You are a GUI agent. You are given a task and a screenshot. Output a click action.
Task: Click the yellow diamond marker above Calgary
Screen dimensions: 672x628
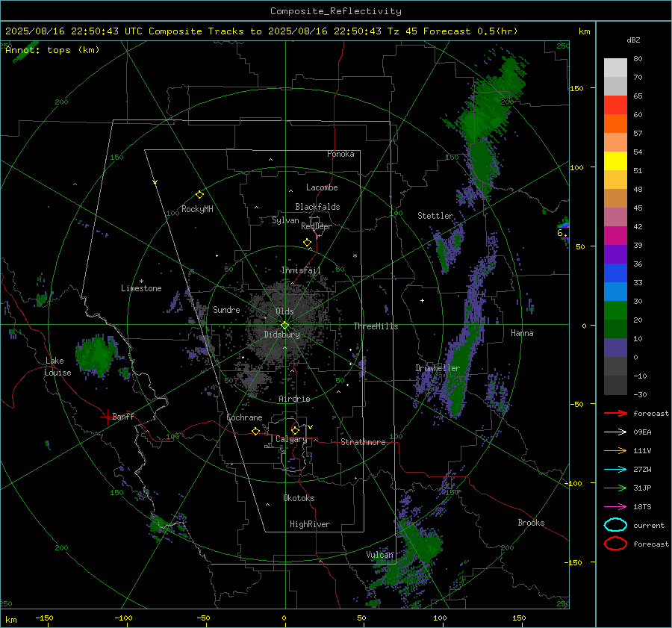pos(295,430)
